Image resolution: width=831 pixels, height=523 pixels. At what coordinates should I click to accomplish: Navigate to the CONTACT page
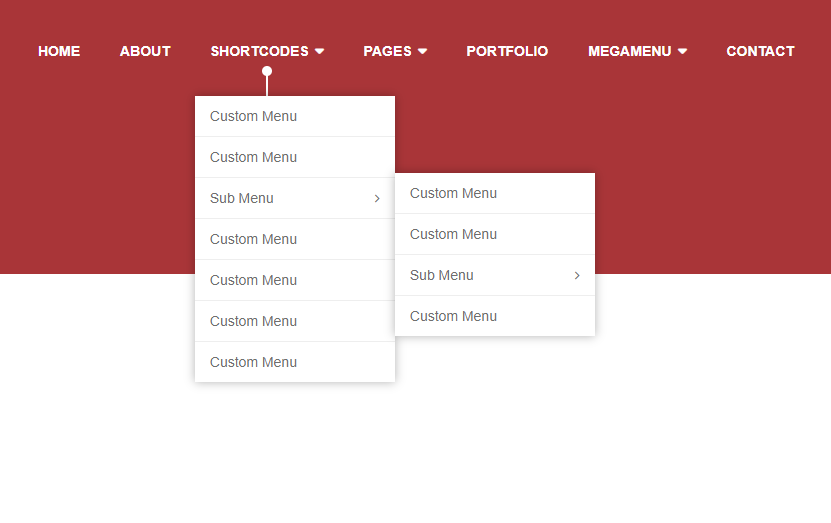(x=760, y=51)
